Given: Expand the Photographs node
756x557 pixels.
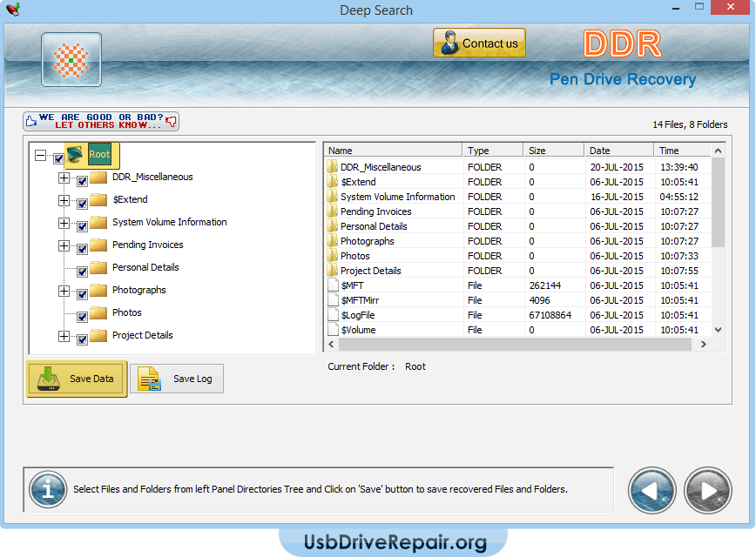Looking at the screenshot, I should [x=64, y=291].
